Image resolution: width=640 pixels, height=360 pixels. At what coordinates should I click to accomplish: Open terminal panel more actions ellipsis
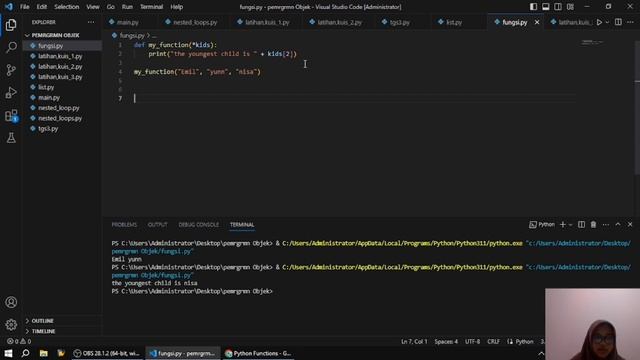(606, 224)
